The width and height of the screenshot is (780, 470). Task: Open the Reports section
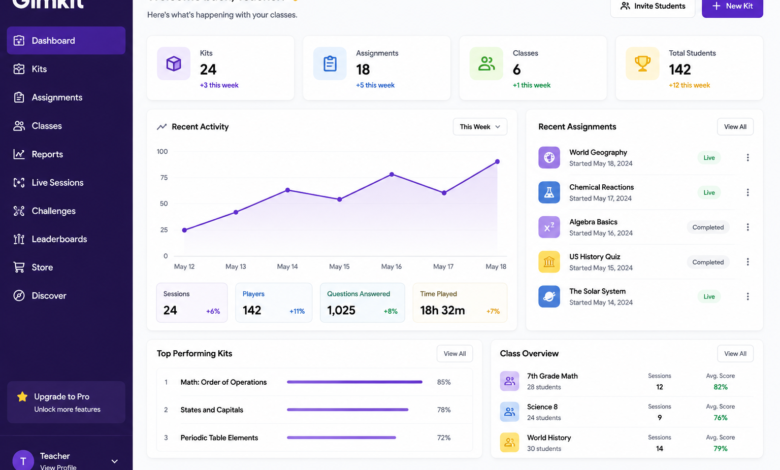tap(66, 154)
